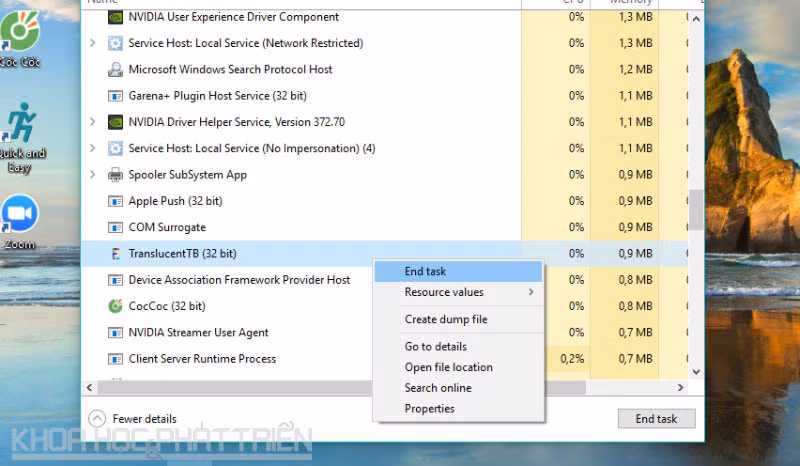
Task: Open the Zoom desktop shortcut
Action: click(x=19, y=214)
